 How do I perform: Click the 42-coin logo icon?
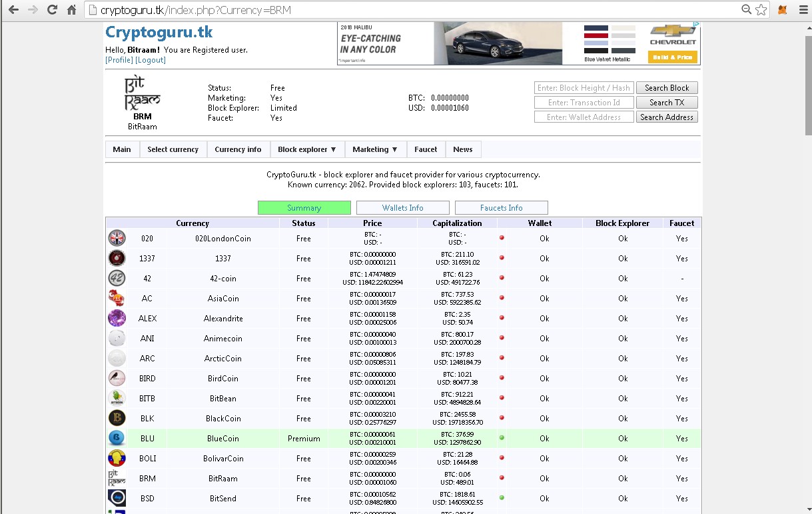117,278
